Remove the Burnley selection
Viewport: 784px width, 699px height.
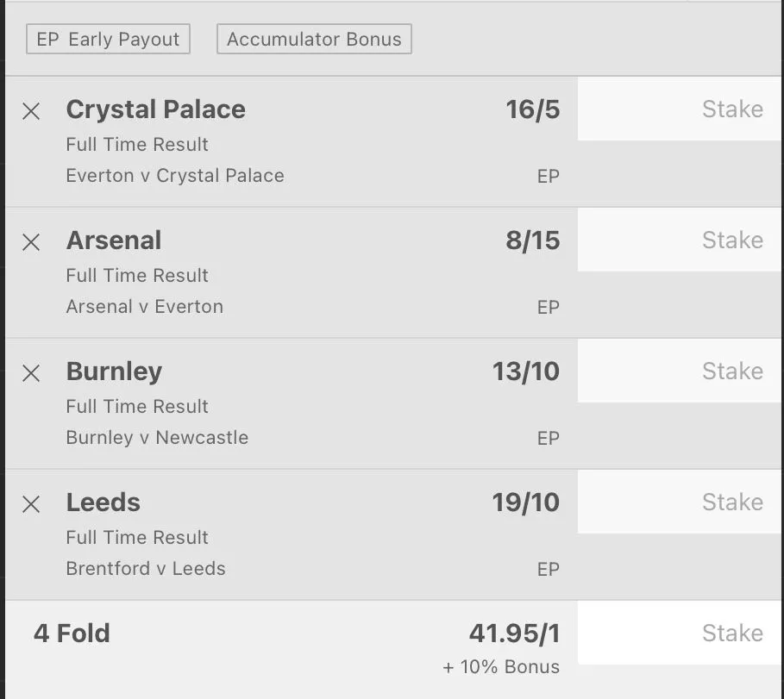(x=31, y=372)
